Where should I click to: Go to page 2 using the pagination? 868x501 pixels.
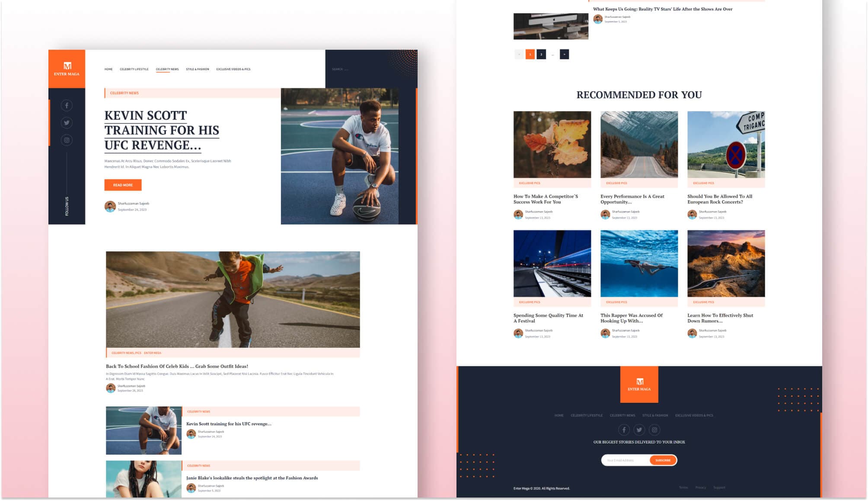click(541, 54)
